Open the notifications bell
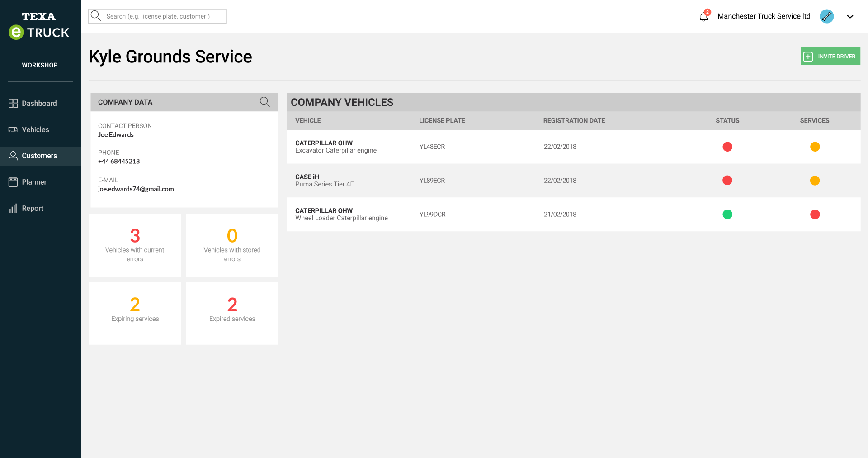Image resolution: width=868 pixels, height=458 pixels. (704, 16)
